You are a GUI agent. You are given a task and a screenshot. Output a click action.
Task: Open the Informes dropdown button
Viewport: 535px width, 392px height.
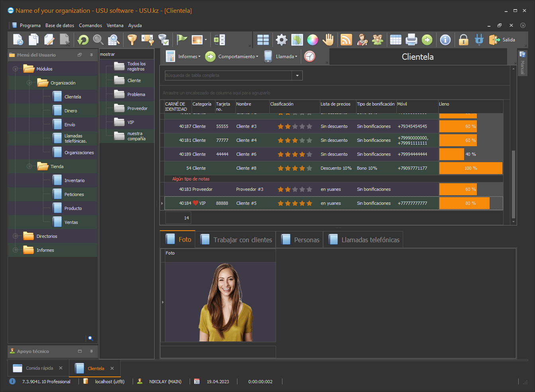(184, 57)
